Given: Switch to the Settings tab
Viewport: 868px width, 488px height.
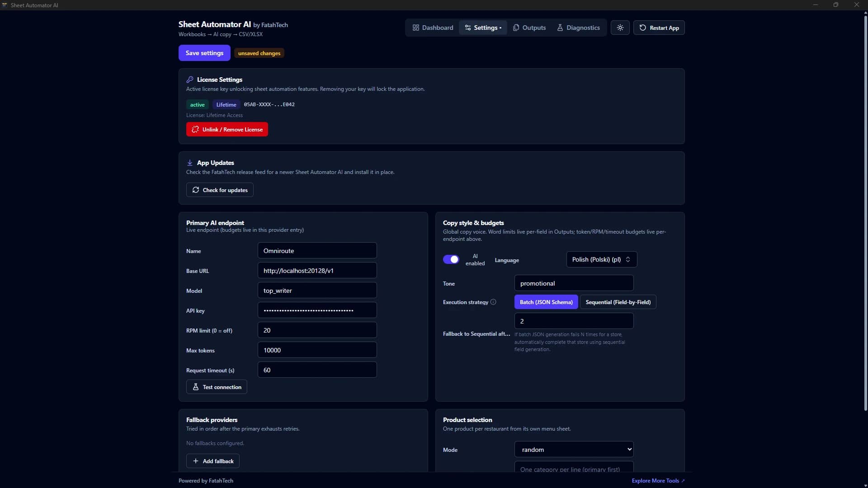Looking at the screenshot, I should 483,28.
